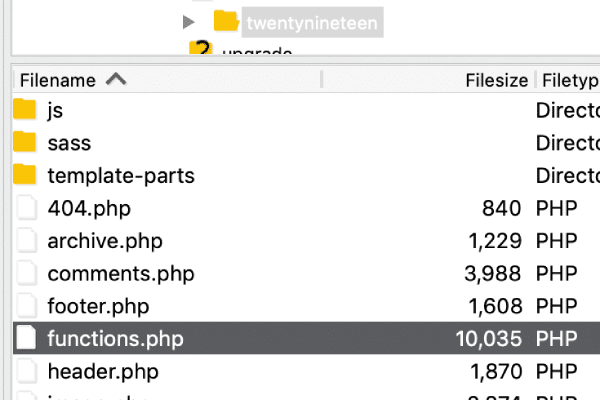The image size is (600, 400).
Task: Click the js folder icon
Action: (x=24, y=109)
